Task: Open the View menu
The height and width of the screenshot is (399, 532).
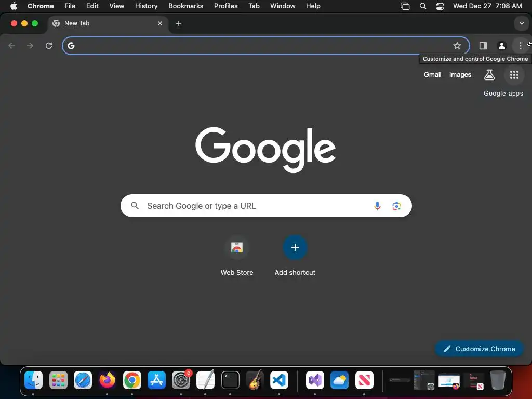Action: (116, 6)
